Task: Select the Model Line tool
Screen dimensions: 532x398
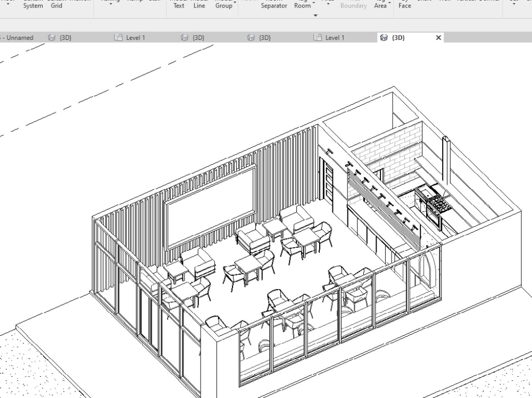Action: pyautogui.click(x=199, y=4)
